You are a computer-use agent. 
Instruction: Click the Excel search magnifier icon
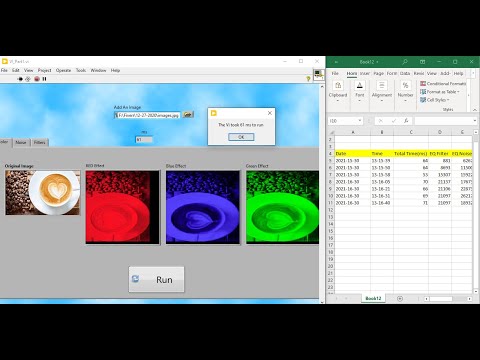pyautogui.click(x=405, y=62)
